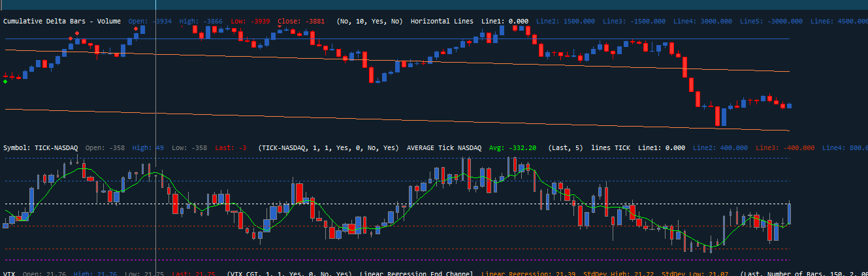Click the '(Last, 5)' settings text

pyautogui.click(x=566, y=148)
